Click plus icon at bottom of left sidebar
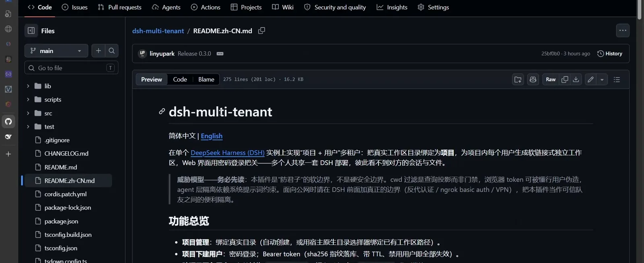The width and height of the screenshot is (644, 263). [8, 154]
